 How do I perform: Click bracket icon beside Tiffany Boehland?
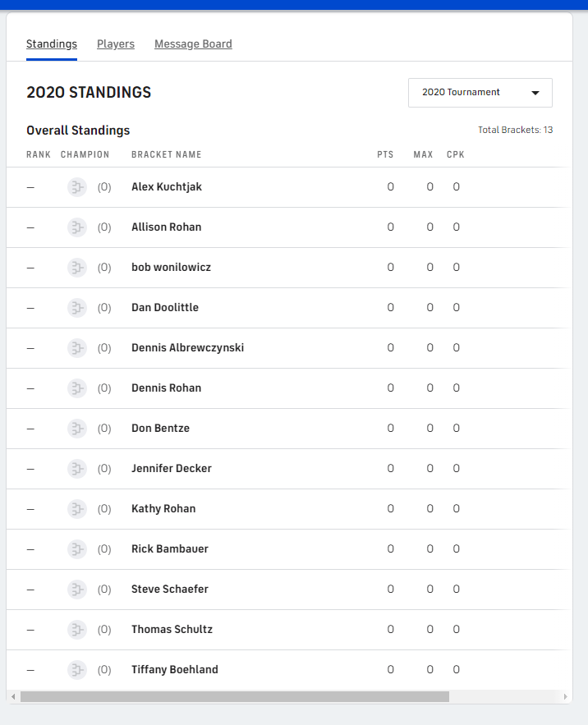click(x=76, y=670)
